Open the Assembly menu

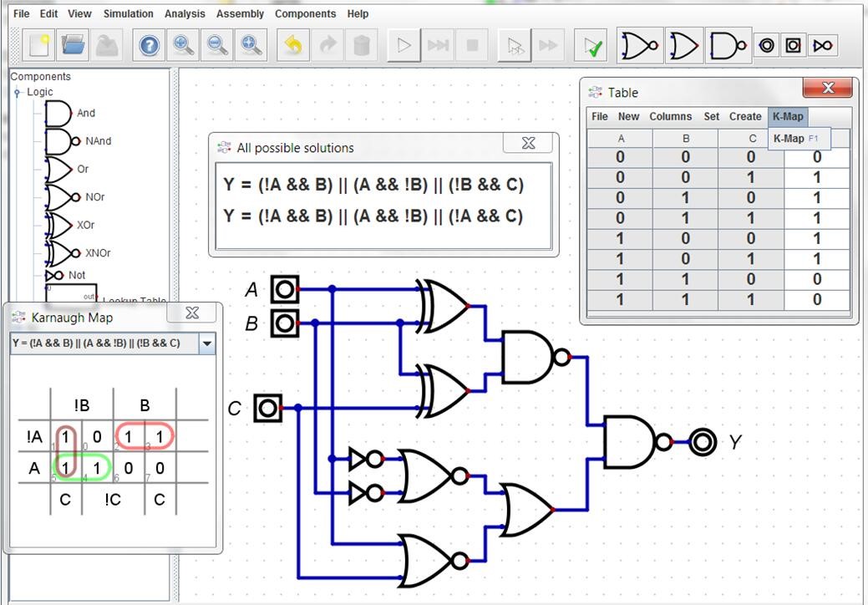(241, 14)
